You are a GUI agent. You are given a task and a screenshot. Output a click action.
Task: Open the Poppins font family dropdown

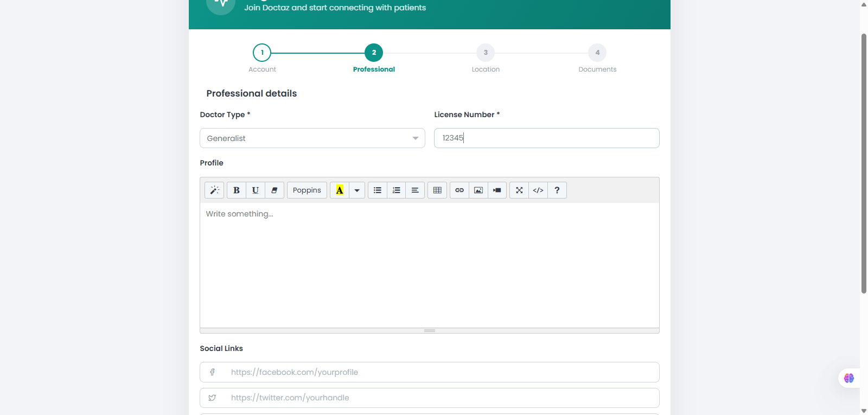(x=307, y=190)
